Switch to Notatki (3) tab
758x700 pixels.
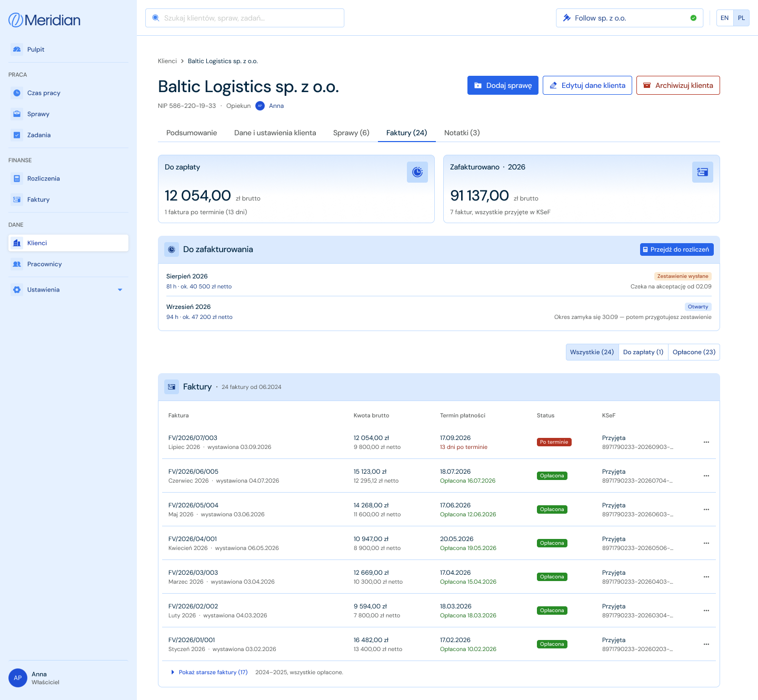[x=462, y=133]
